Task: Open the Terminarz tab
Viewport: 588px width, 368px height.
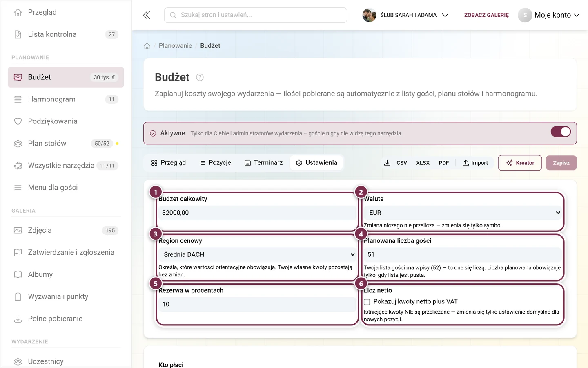Action: coord(263,163)
